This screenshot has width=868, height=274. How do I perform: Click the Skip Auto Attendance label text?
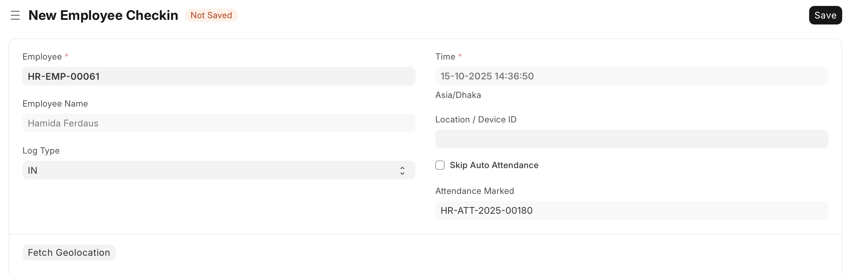(494, 165)
